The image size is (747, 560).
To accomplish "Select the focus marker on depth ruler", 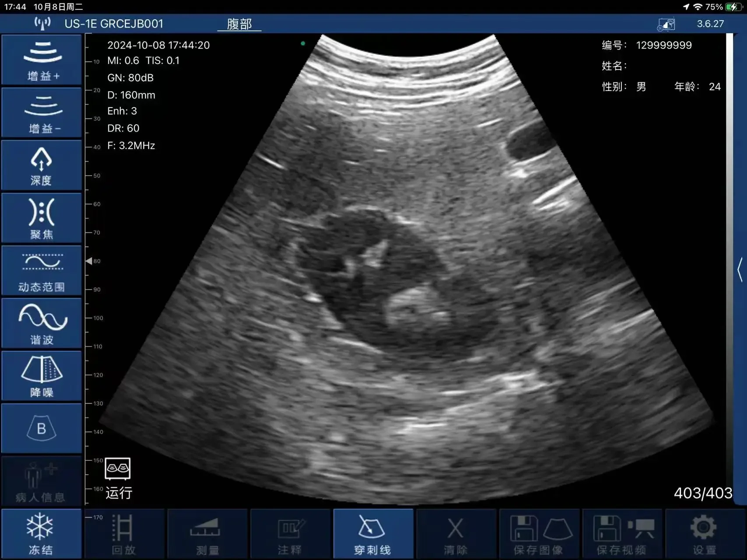I will pyautogui.click(x=89, y=261).
